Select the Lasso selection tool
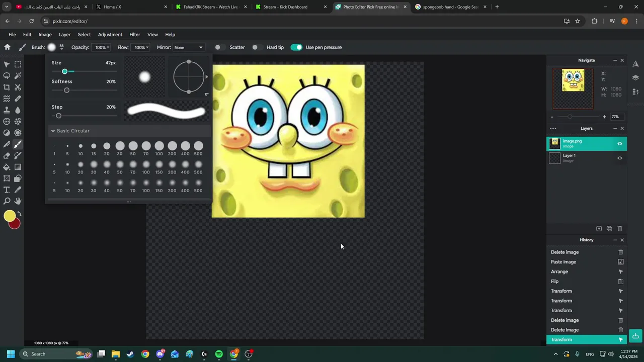 click(7, 76)
